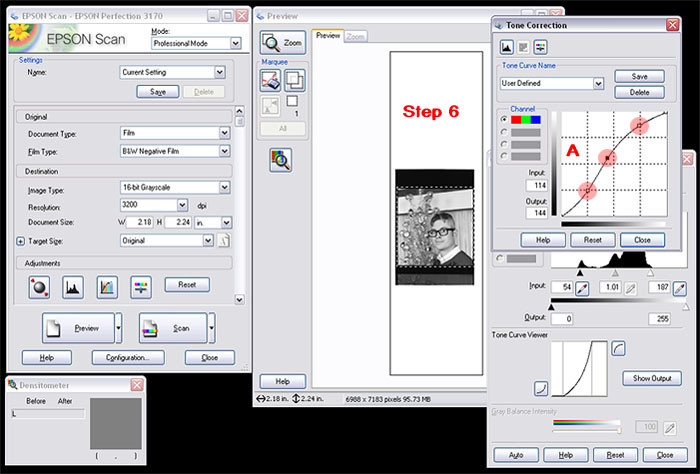Open Histogram Adjustment icon in Adjustments
Screen dimensions: 700x474
pyautogui.click(x=73, y=287)
